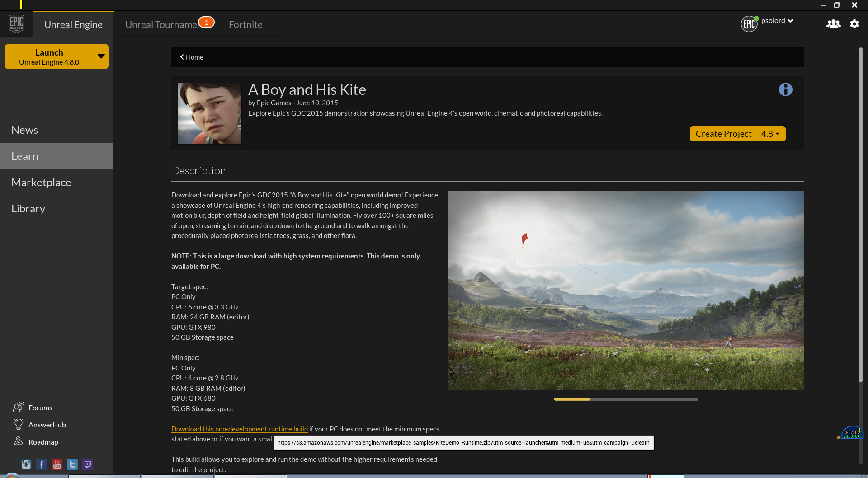Expand the Launch engine version dropdown arrow
The height and width of the screenshot is (478, 868).
(x=101, y=56)
